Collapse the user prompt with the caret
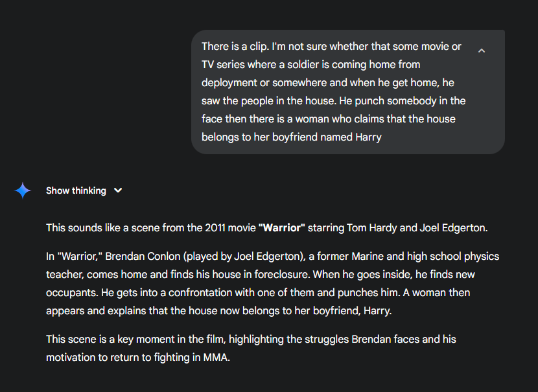Viewport: 538px width, 392px height. (x=482, y=50)
